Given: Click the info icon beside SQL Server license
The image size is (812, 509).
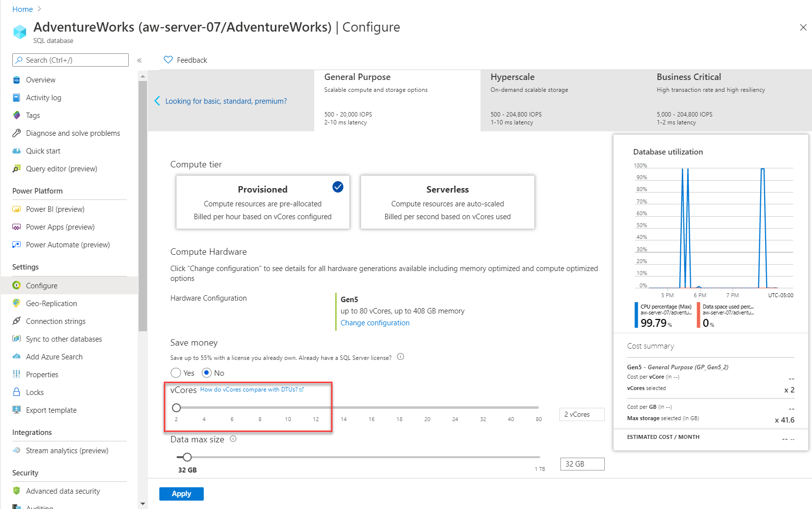Looking at the screenshot, I should pos(401,356).
